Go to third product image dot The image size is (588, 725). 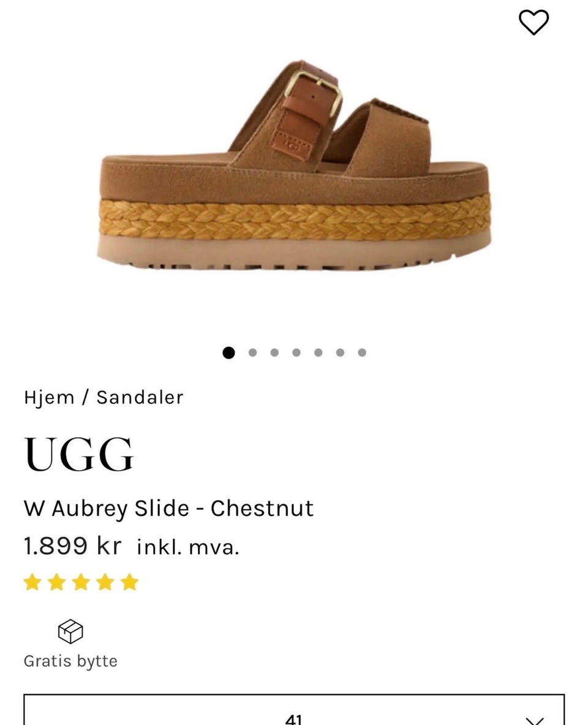(x=274, y=353)
